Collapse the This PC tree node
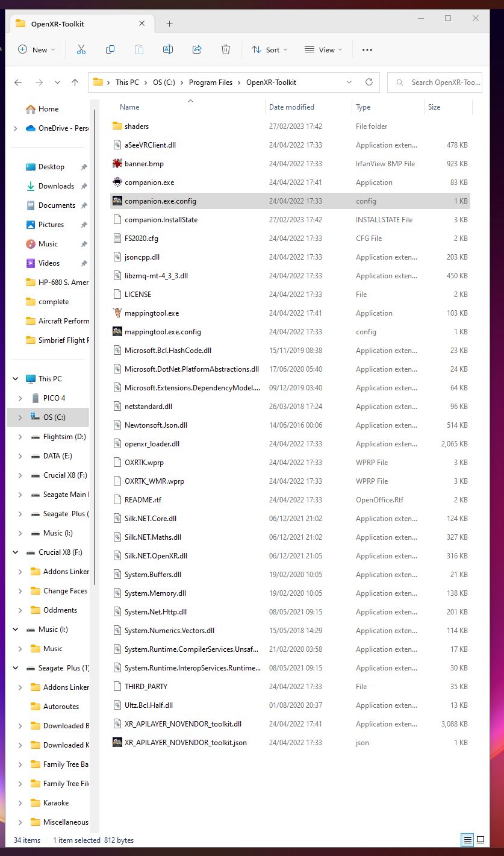The width and height of the screenshot is (504, 856). [16, 379]
